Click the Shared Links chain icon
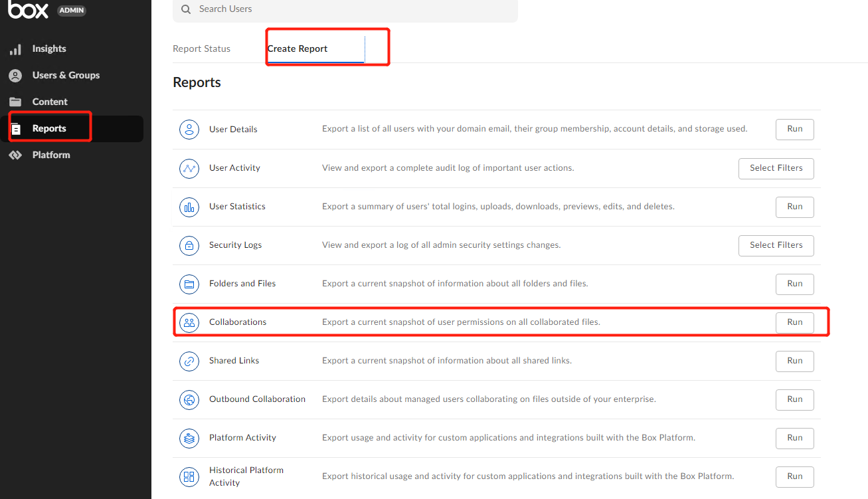This screenshot has height=499, width=868. tap(189, 361)
